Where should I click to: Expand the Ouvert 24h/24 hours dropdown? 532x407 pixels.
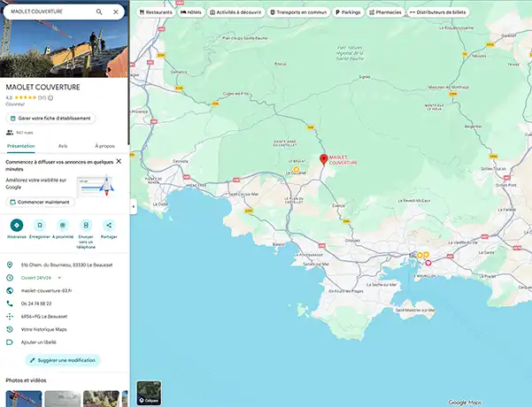point(59,278)
